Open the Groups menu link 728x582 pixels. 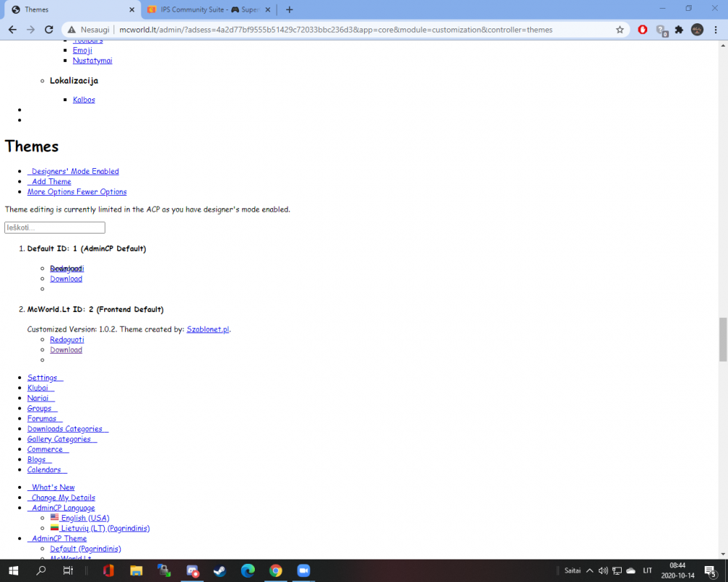pos(42,408)
